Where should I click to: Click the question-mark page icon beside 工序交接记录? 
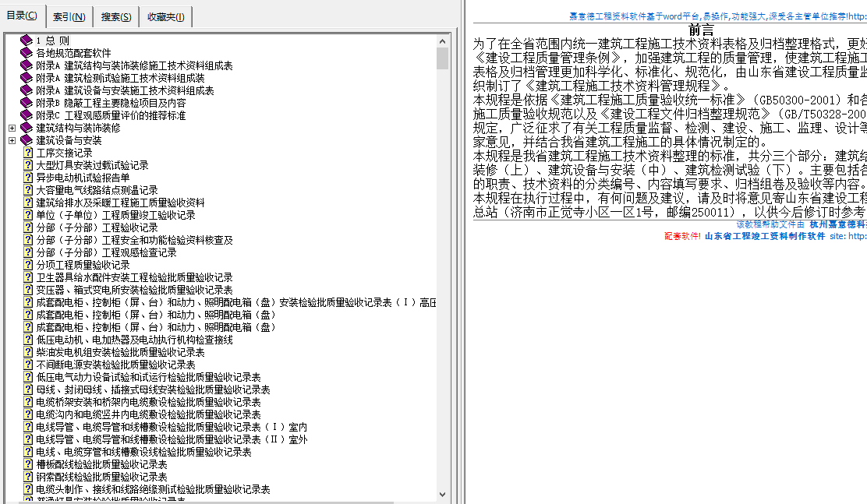click(x=28, y=153)
